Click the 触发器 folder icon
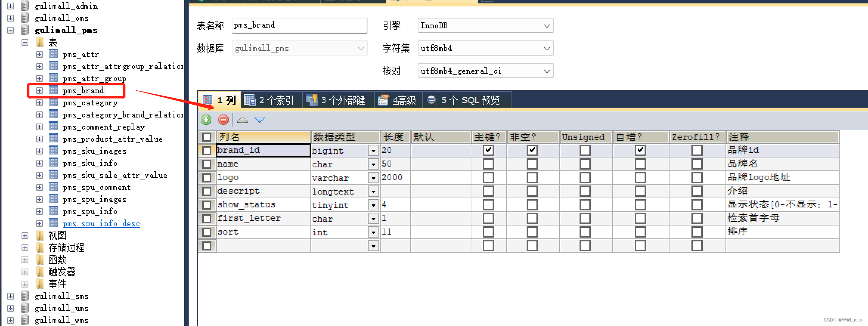Image resolution: width=868 pixels, height=326 pixels. (40, 272)
